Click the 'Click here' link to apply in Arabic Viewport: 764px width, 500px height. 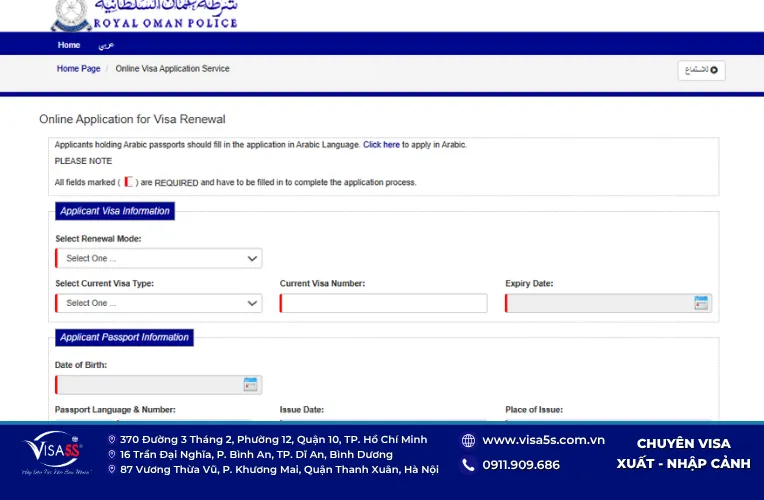(x=381, y=145)
